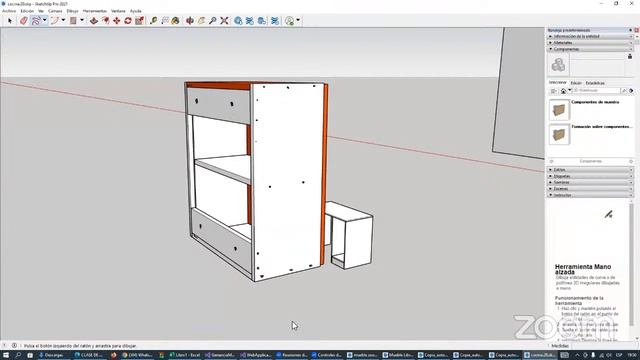The height and width of the screenshot is (360, 640).
Task: Open the Herramientas menu
Action: coord(95,11)
